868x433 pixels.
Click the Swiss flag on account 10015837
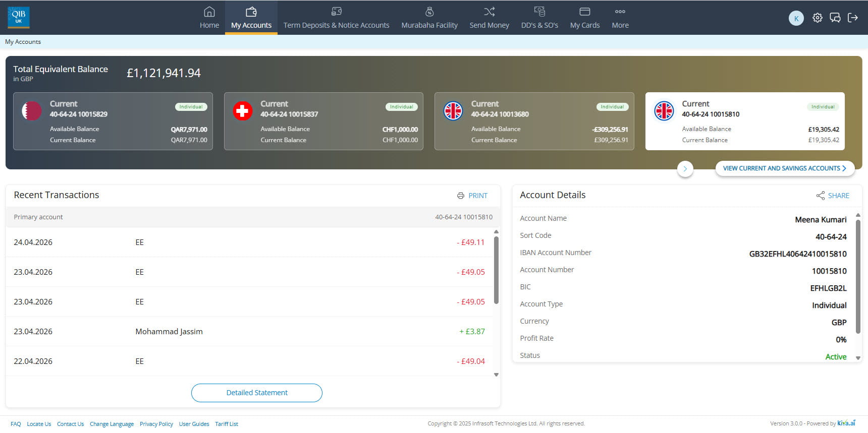(x=243, y=111)
